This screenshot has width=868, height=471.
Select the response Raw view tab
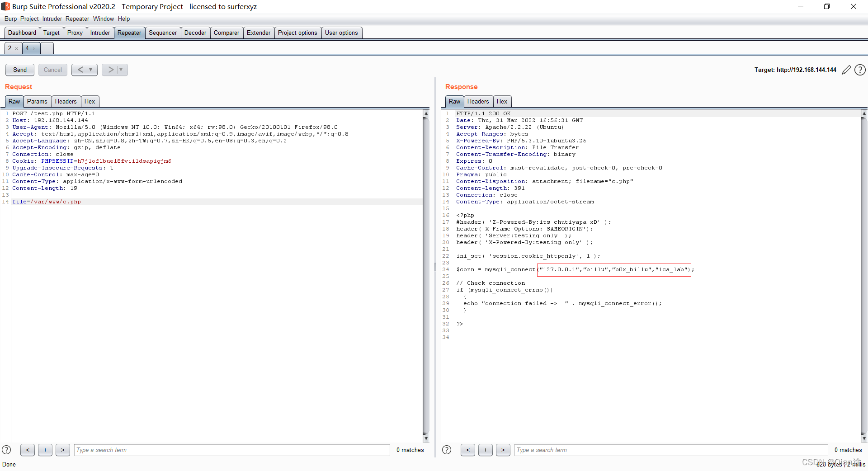point(454,101)
